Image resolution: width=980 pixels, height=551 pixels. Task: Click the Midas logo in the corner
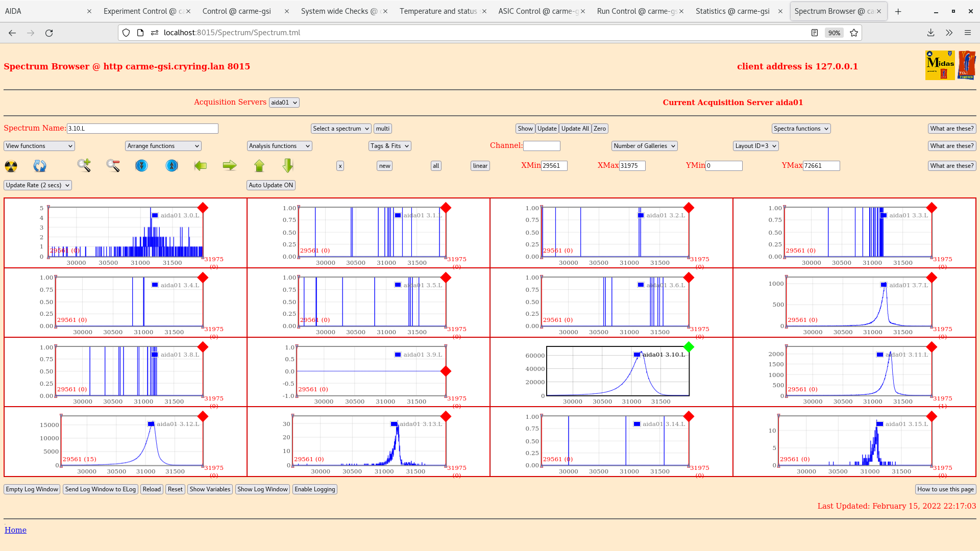pyautogui.click(x=940, y=65)
